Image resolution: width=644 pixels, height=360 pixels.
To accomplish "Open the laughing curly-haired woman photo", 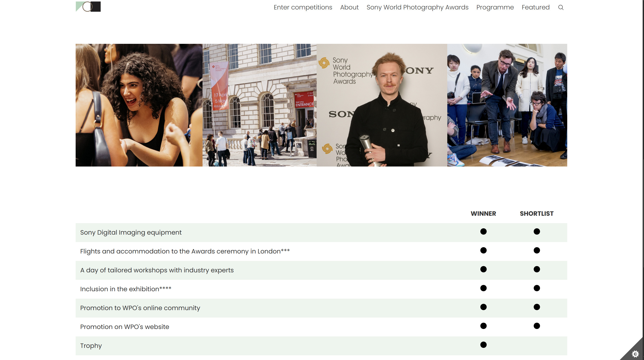I will click(139, 105).
